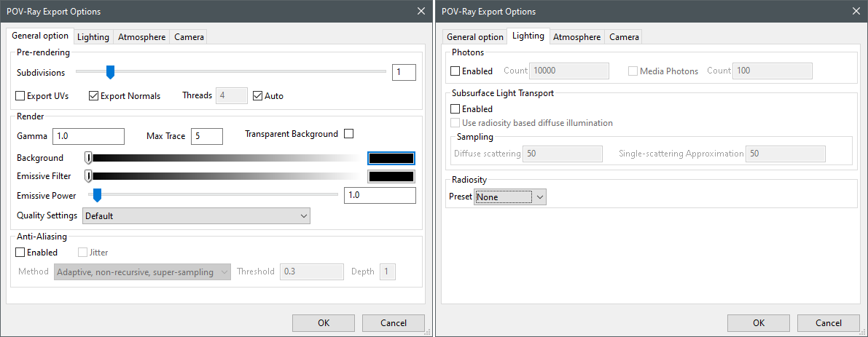The height and width of the screenshot is (337, 868).
Task: Switch to Lighting tab in left dialog
Action: pos(93,37)
